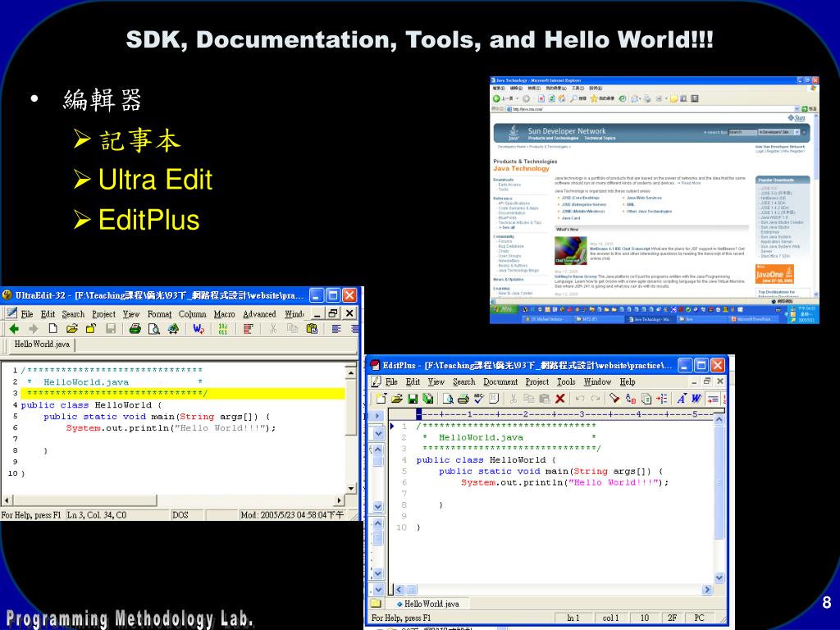Open EditPlus Window menu
Image resolution: width=840 pixels, height=630 pixels.
click(597, 381)
